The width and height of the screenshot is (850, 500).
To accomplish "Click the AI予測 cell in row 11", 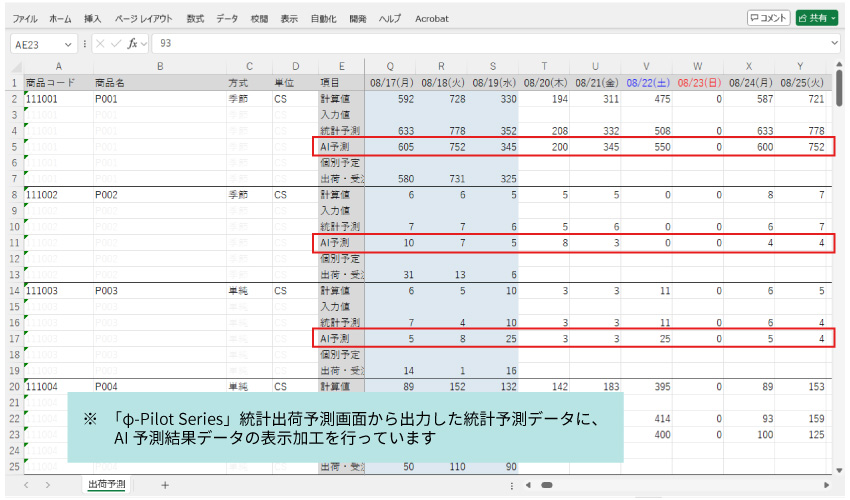I will click(342, 243).
